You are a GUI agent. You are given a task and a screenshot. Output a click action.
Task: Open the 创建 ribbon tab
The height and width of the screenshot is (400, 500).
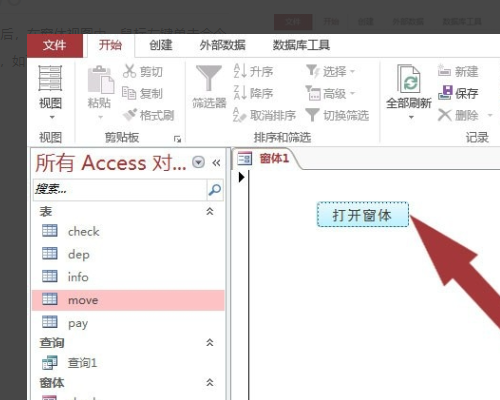(x=161, y=45)
